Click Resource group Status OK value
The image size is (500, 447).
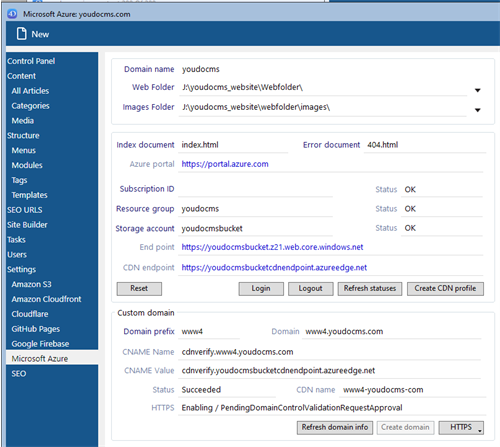click(410, 209)
